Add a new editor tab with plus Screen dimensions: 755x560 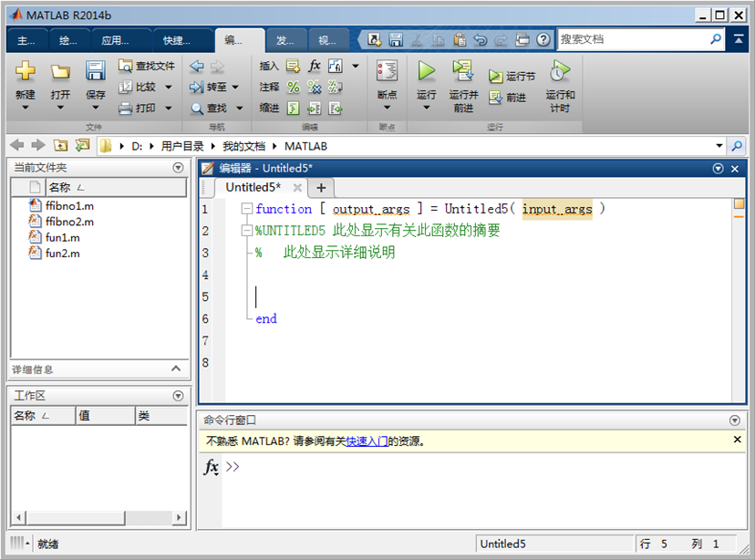point(321,187)
